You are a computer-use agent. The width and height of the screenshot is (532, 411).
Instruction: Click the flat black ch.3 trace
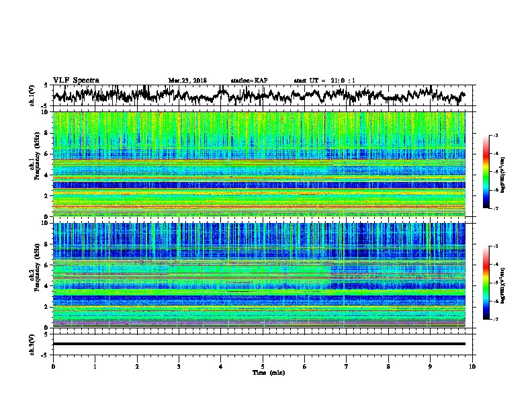(x=259, y=344)
